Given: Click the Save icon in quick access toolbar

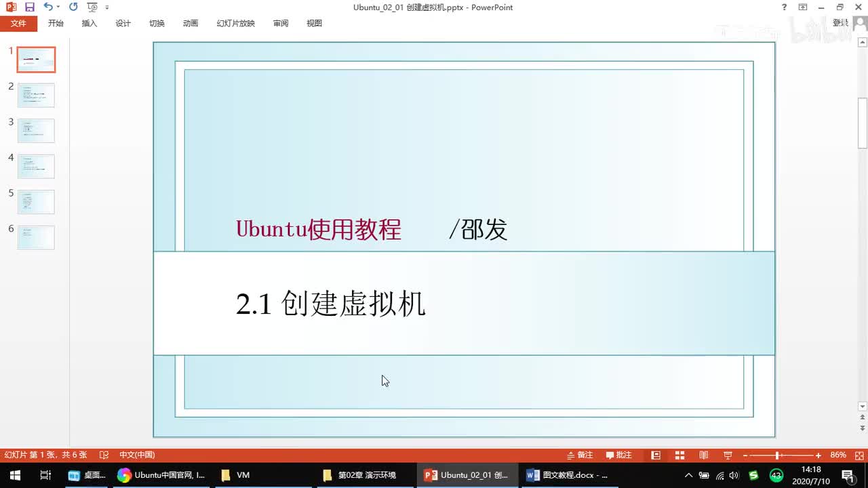Looking at the screenshot, I should point(29,7).
